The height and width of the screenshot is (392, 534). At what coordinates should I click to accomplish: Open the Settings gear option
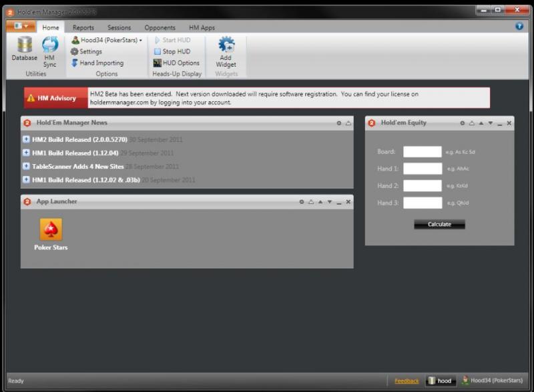(87, 51)
